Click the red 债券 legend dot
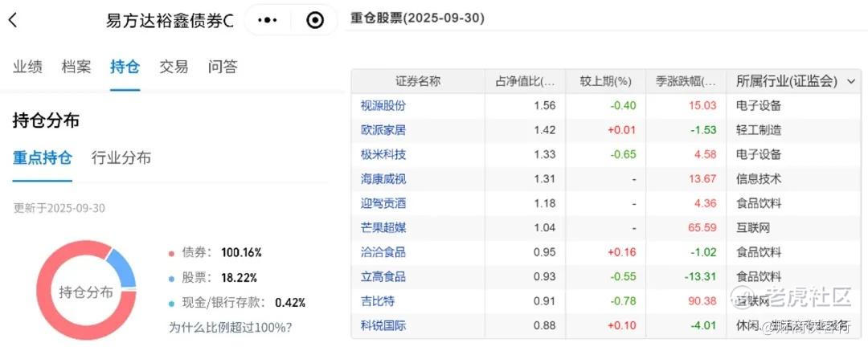 pos(170,253)
